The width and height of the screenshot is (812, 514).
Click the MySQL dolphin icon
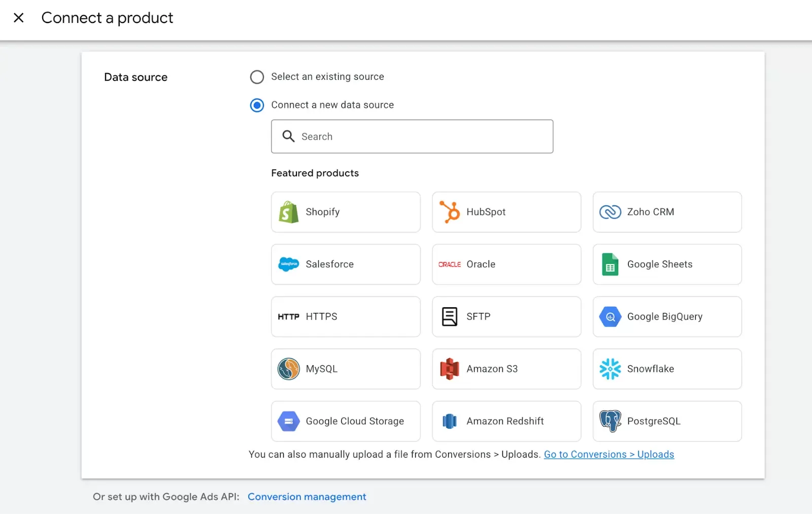click(288, 369)
